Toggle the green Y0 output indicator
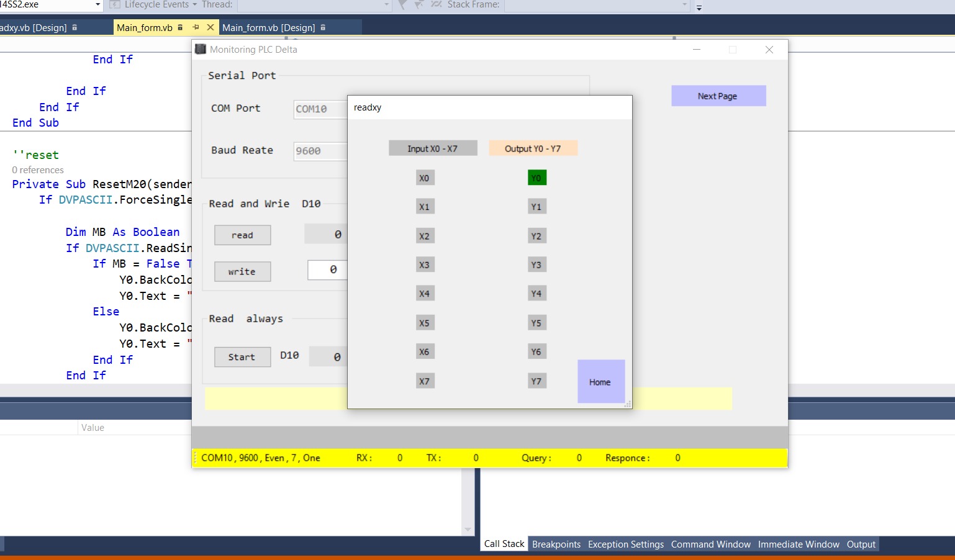The image size is (955, 560). (536, 178)
